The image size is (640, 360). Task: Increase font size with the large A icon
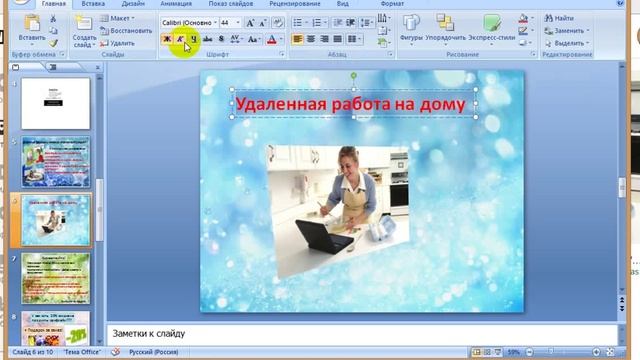(x=250, y=23)
